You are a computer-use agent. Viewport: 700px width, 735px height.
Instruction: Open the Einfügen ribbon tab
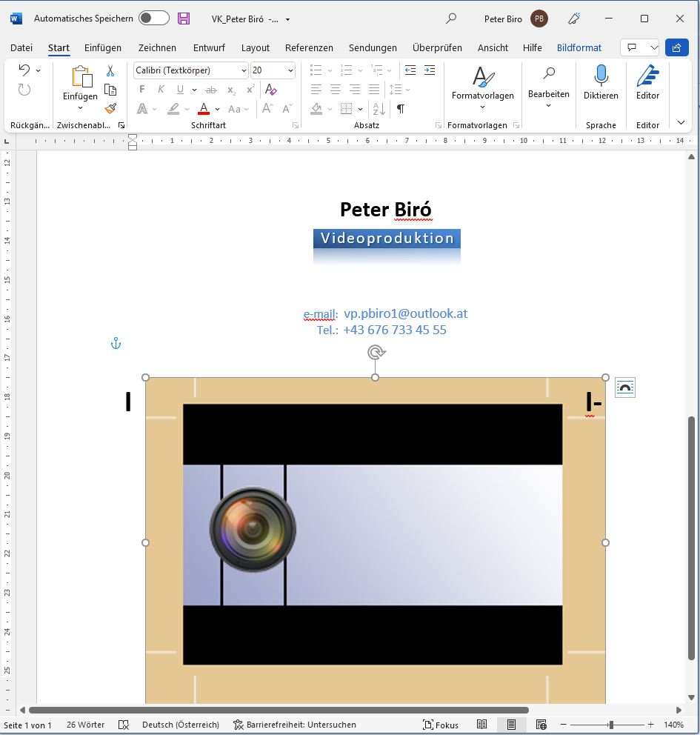pos(102,47)
